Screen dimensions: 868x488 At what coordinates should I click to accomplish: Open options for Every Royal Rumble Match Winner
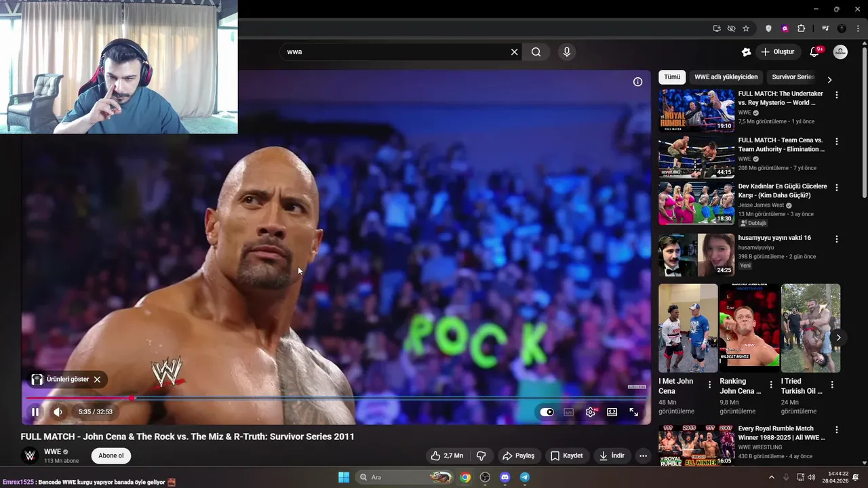(x=836, y=430)
